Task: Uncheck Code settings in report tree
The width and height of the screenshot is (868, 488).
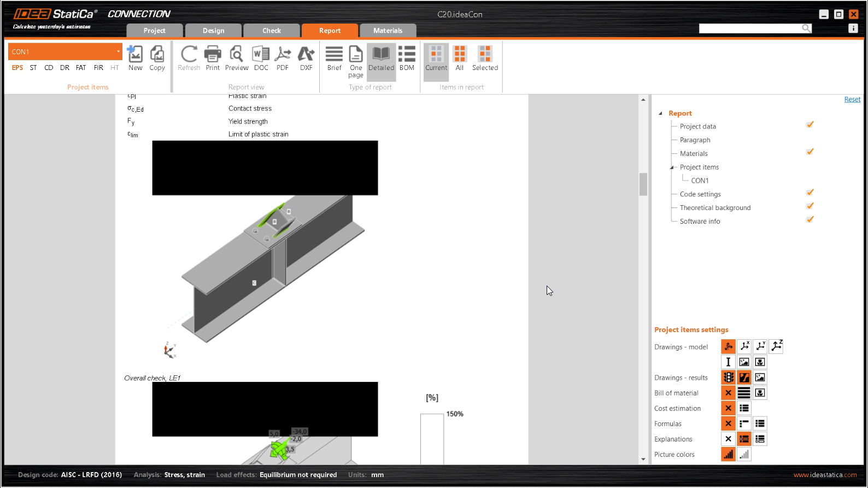Action: click(x=810, y=193)
